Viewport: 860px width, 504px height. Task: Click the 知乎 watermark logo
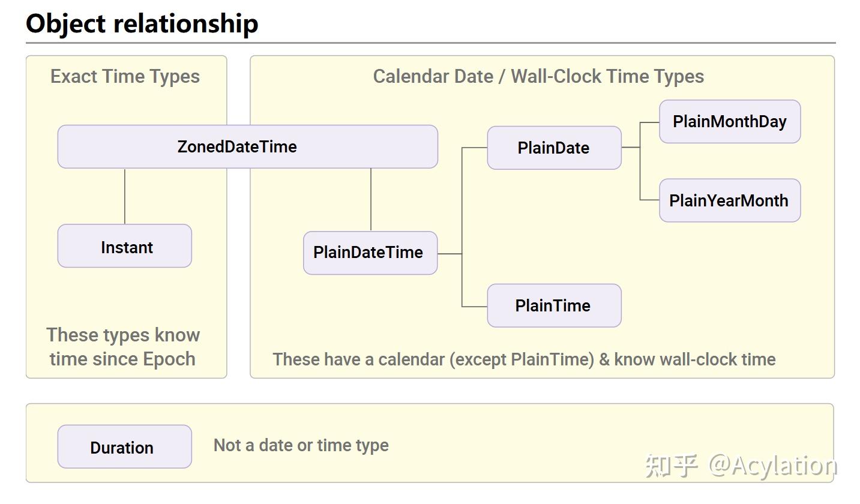coord(672,466)
